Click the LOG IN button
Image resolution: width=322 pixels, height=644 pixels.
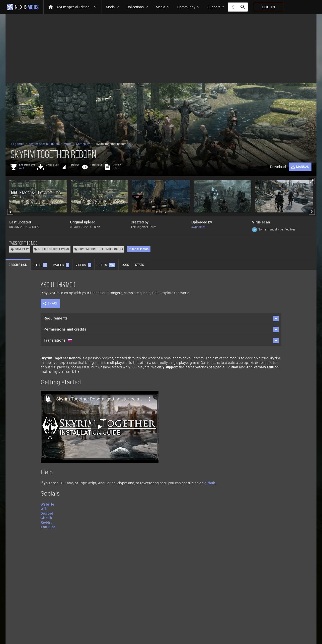(x=268, y=7)
